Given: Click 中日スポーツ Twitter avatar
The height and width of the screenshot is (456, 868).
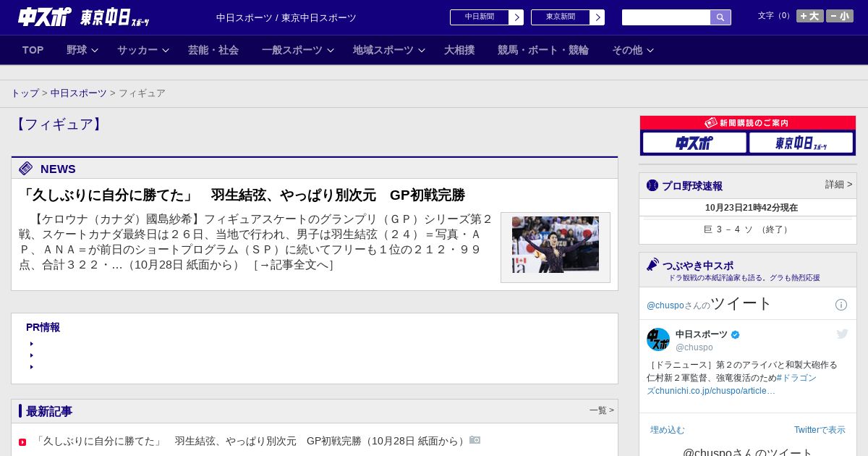Looking at the screenshot, I should (658, 339).
